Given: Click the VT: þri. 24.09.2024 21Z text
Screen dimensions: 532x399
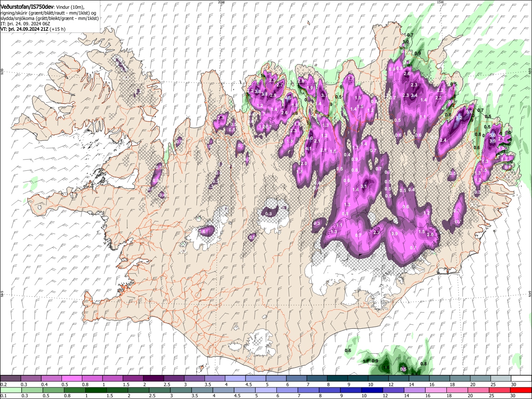Looking at the screenshot, I should tap(25, 30).
